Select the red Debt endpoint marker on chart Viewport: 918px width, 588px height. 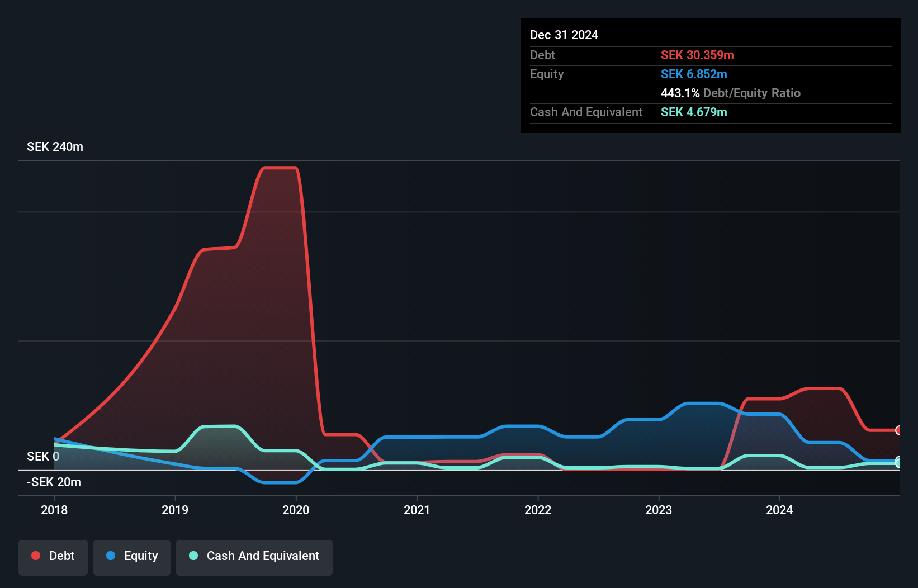[898, 430]
